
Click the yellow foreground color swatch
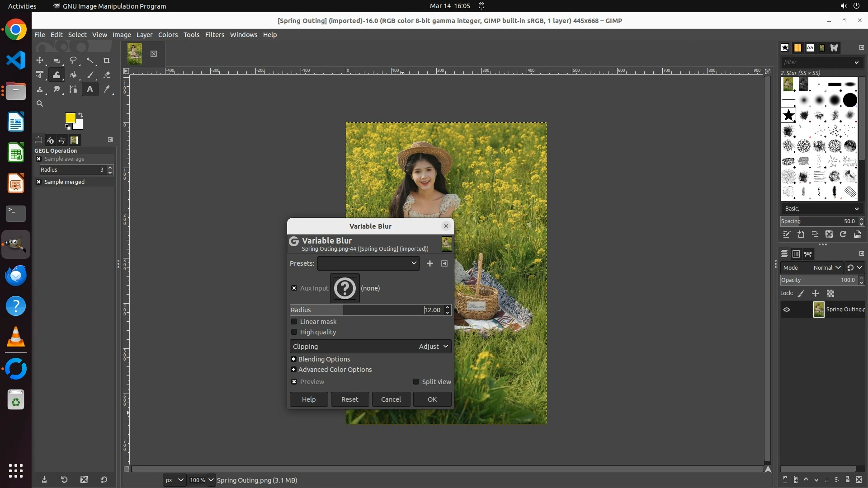pyautogui.click(x=70, y=118)
